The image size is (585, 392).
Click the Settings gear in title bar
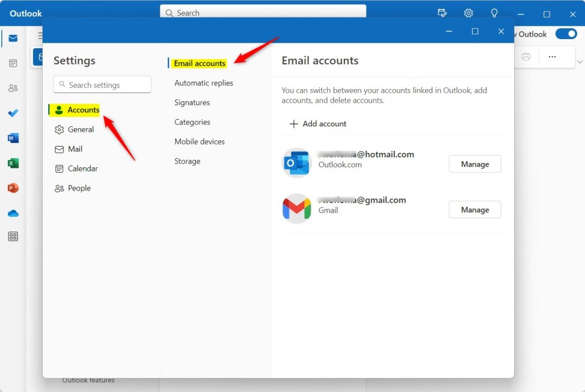tap(468, 13)
